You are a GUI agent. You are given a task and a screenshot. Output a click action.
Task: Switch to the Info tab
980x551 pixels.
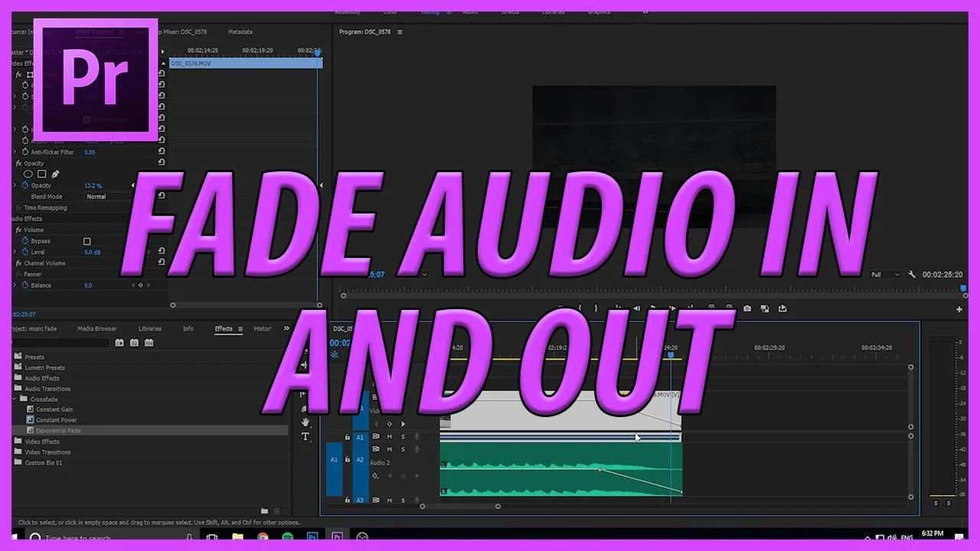[188, 328]
